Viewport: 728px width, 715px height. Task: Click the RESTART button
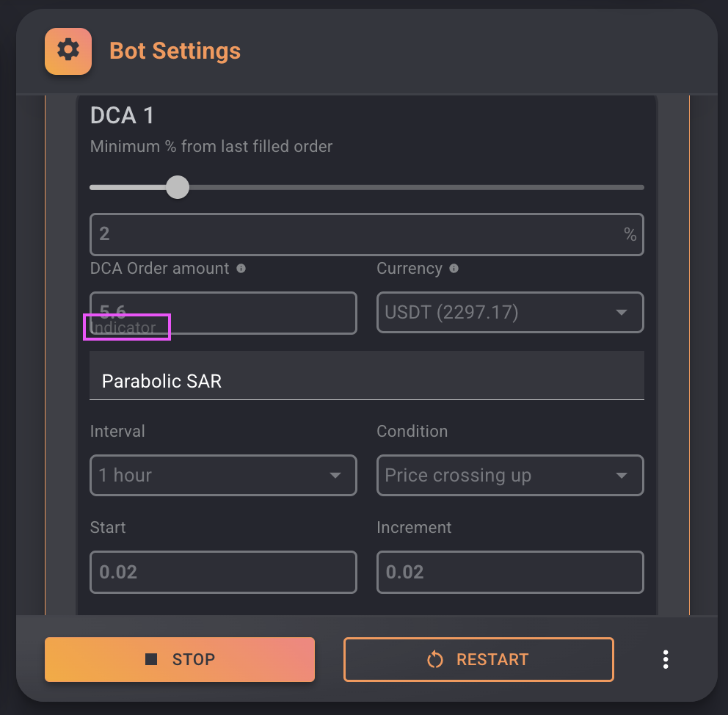coord(478,659)
